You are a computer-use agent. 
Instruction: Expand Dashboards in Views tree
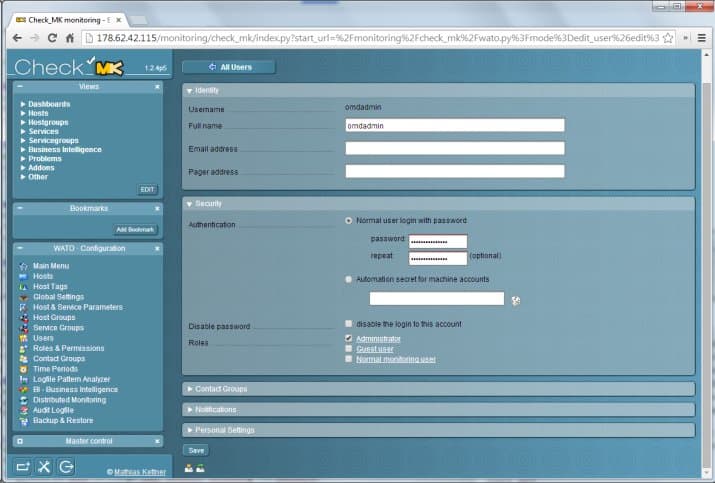49,104
